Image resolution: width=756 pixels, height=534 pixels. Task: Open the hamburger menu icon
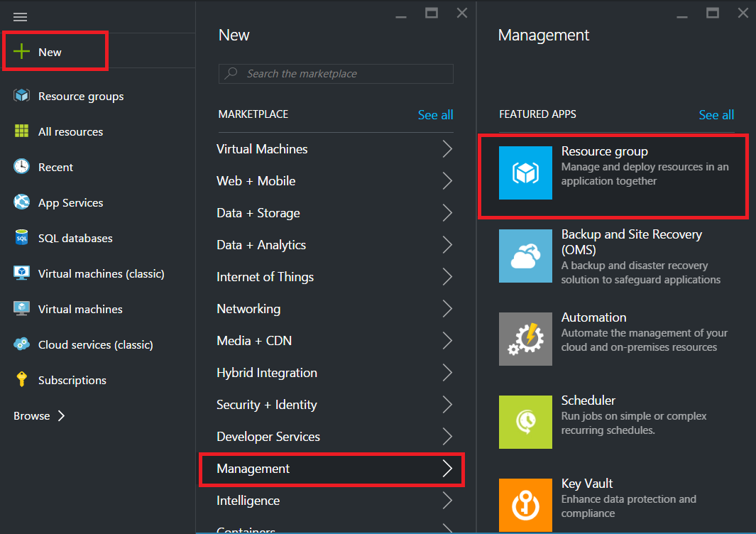[21, 17]
